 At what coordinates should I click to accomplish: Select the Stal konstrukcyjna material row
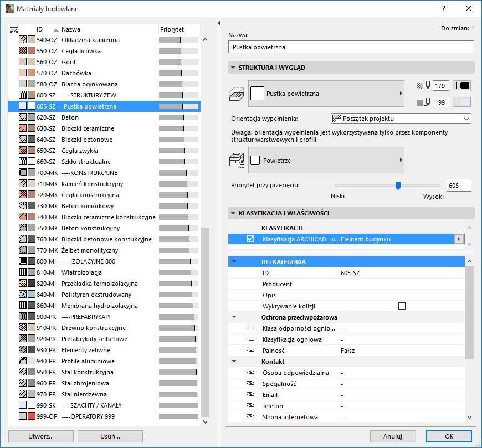tap(104, 372)
